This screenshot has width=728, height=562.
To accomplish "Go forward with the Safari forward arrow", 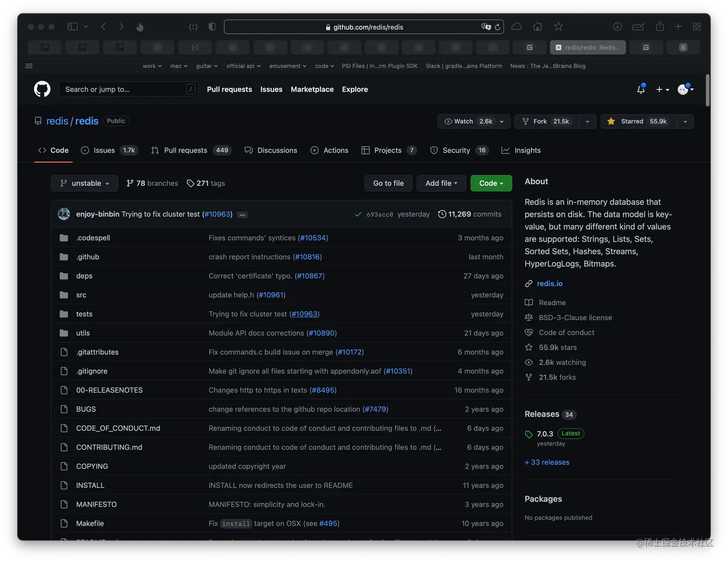I will point(121,27).
